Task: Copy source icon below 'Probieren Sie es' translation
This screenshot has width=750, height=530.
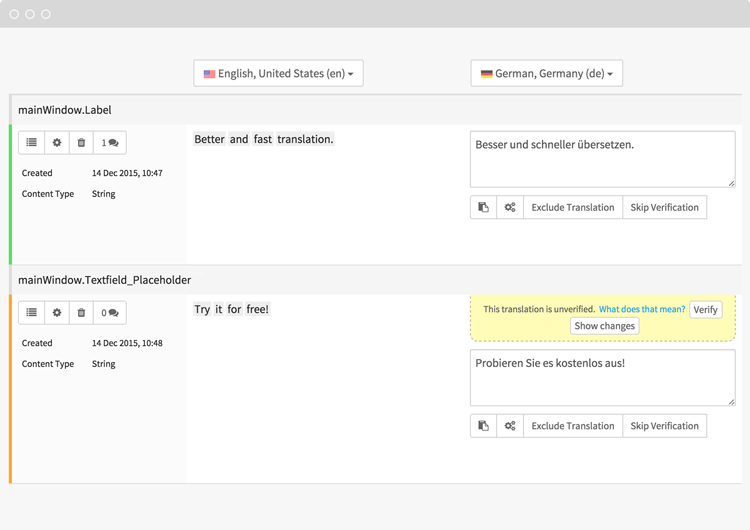Action: click(x=483, y=426)
